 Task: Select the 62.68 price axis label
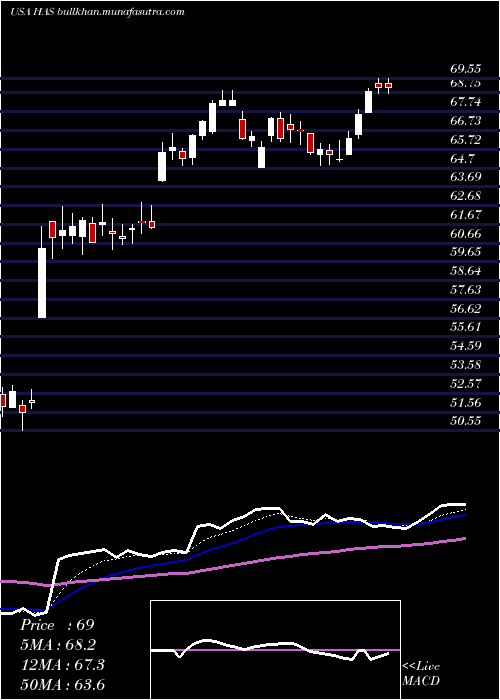466,196
